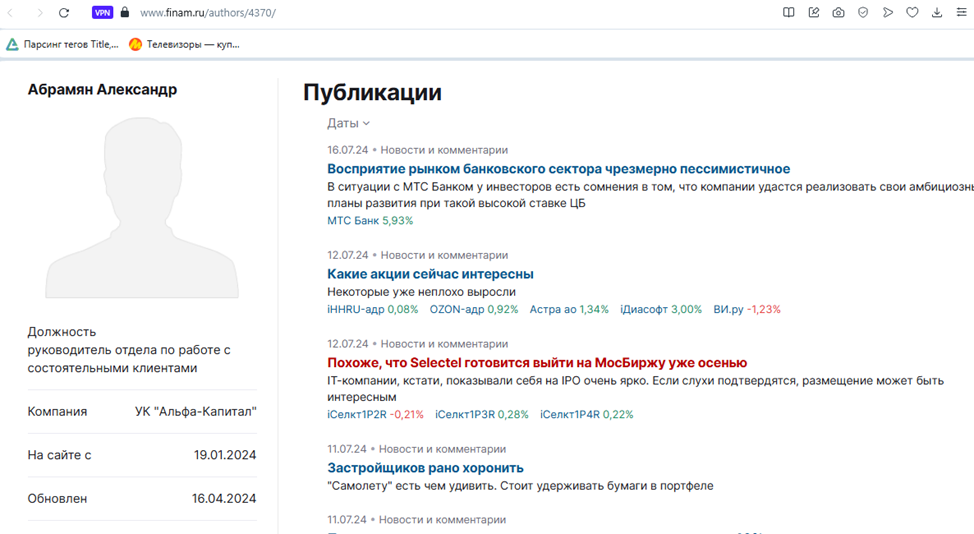Add page to bookmarks with heart icon

(x=912, y=12)
